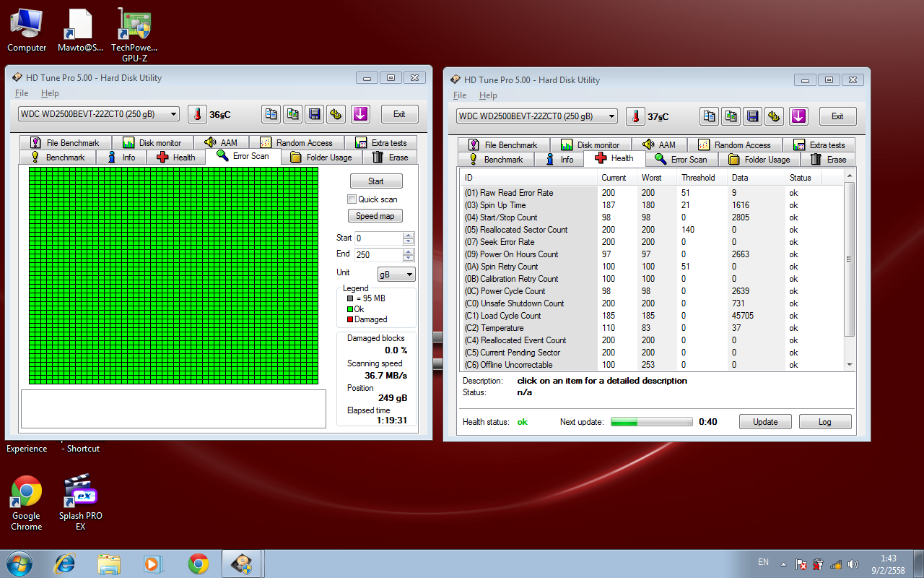This screenshot has width=924, height=578.
Task: Select Google Chrome desktop shortcut
Action: pyautogui.click(x=26, y=504)
